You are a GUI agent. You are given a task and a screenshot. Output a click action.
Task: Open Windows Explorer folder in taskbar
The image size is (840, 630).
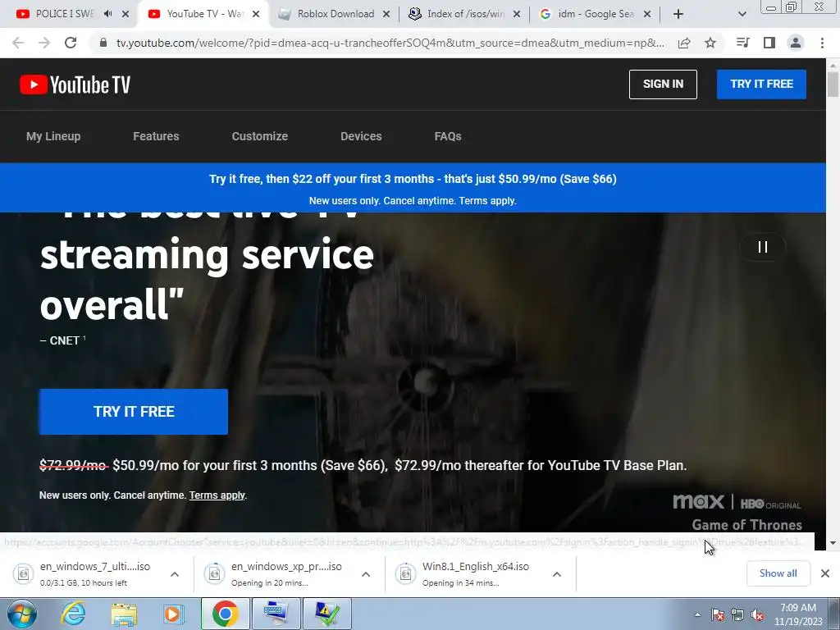[x=123, y=614]
